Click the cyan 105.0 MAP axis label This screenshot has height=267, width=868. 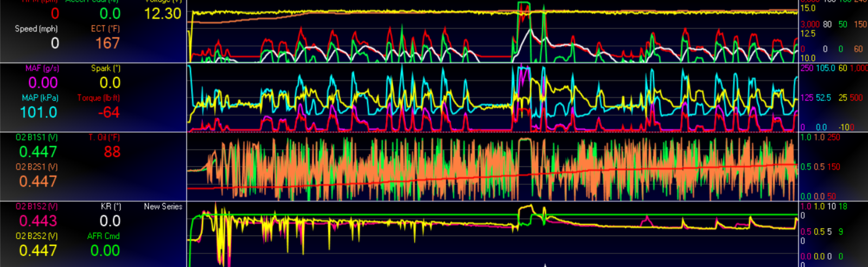[825, 68]
